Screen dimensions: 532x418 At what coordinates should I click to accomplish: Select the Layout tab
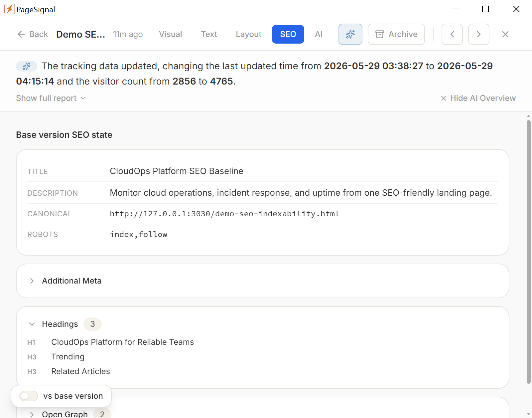pyautogui.click(x=249, y=34)
